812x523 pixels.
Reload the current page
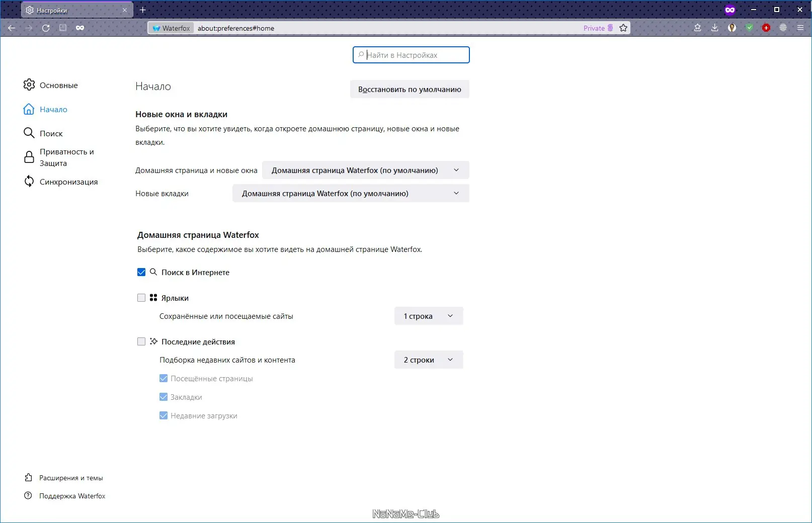click(46, 28)
